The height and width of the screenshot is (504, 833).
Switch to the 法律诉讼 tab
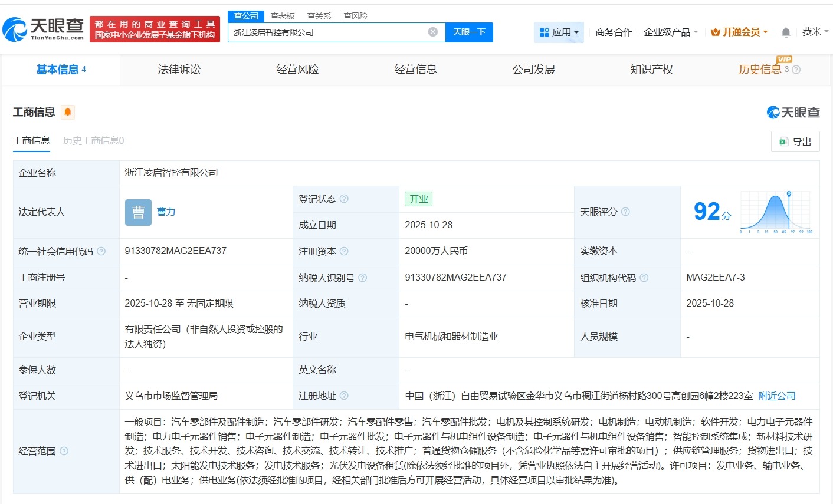coord(179,69)
